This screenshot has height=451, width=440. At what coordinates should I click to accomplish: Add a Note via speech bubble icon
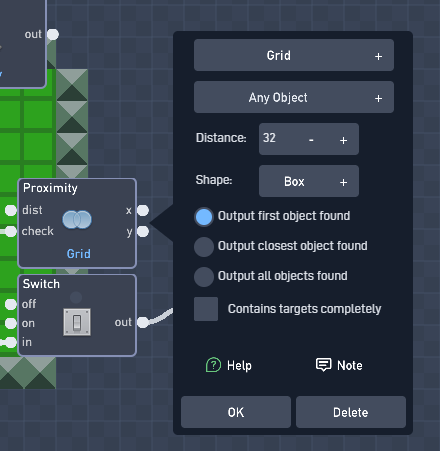323,365
